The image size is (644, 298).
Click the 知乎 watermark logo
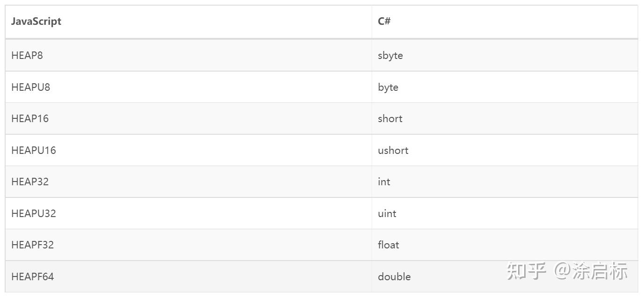[x=527, y=271]
